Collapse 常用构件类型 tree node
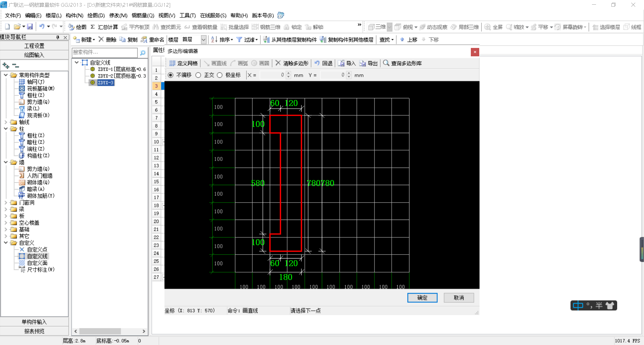 point(6,75)
